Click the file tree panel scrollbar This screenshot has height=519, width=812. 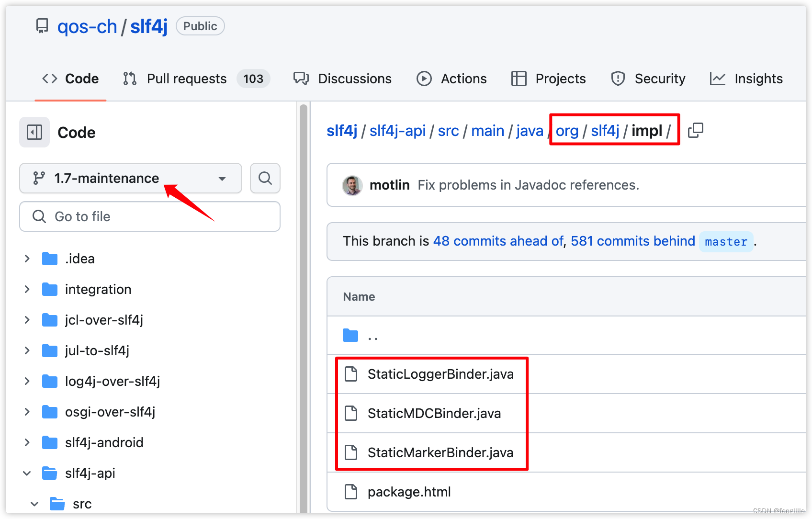pyautogui.click(x=303, y=309)
